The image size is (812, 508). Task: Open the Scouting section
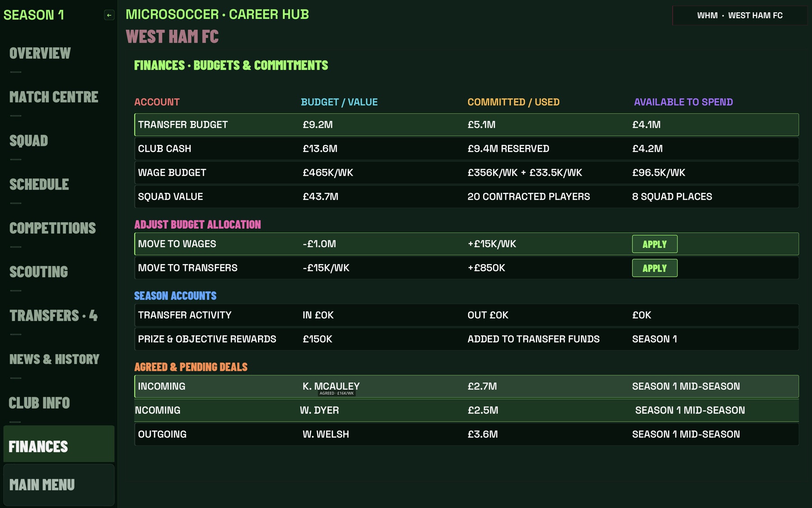coord(39,272)
